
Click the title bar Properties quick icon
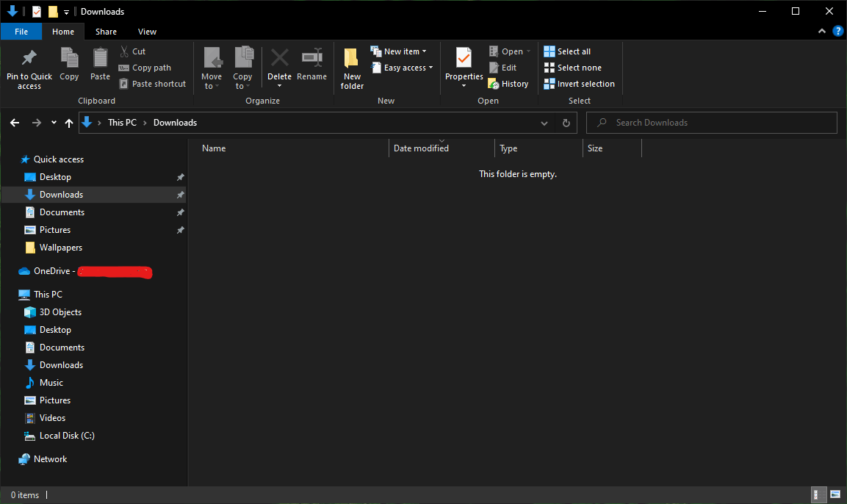36,11
